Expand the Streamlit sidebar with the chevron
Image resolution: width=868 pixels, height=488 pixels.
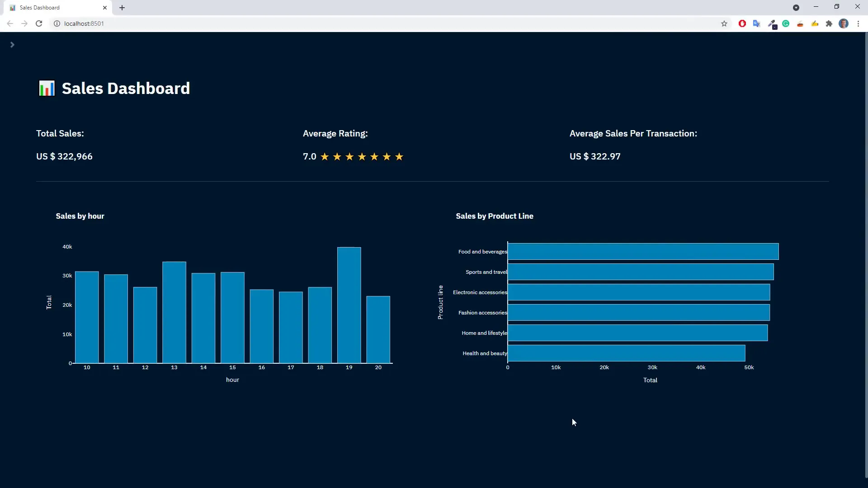(12, 44)
